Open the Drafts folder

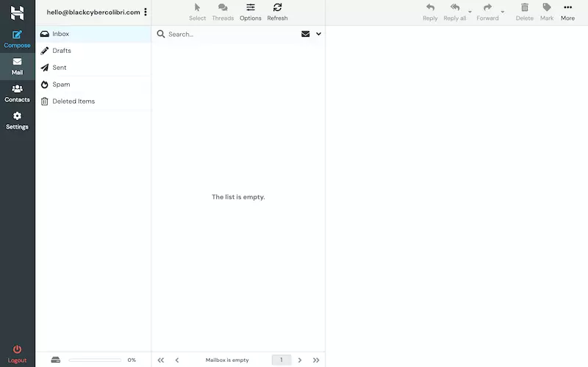coord(93,51)
